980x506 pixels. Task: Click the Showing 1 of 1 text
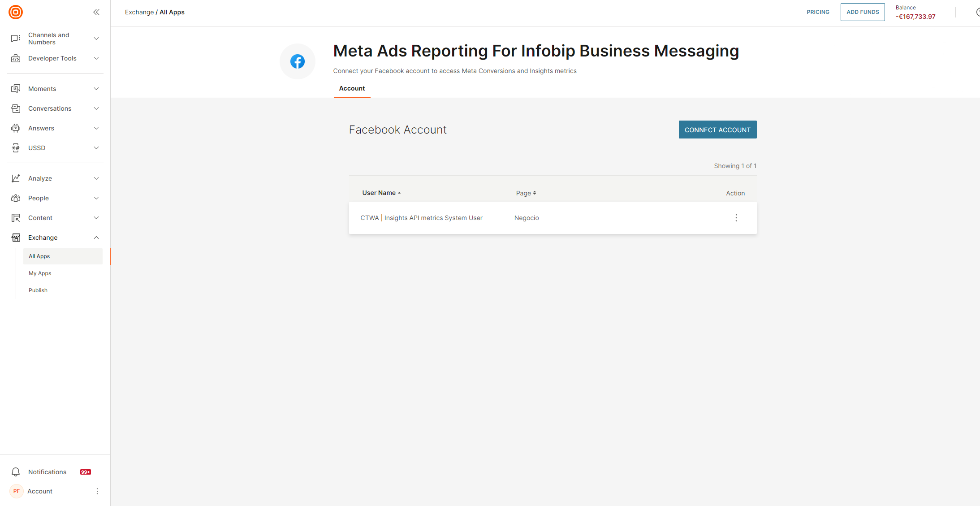pos(735,166)
